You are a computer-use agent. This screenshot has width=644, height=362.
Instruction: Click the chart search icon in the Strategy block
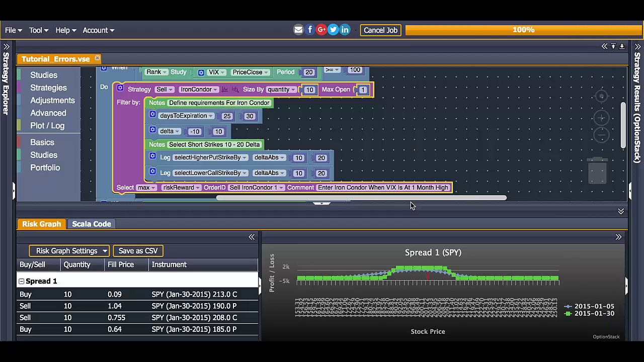point(235,89)
